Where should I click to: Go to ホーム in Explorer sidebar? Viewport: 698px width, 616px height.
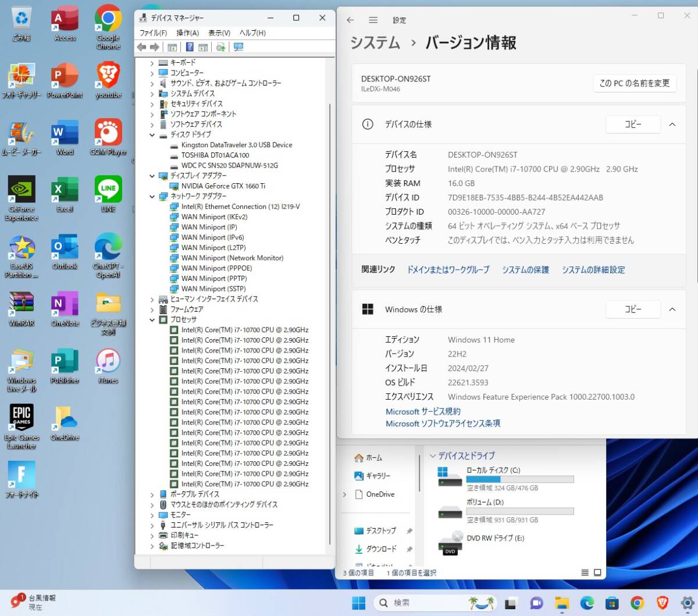click(x=368, y=458)
